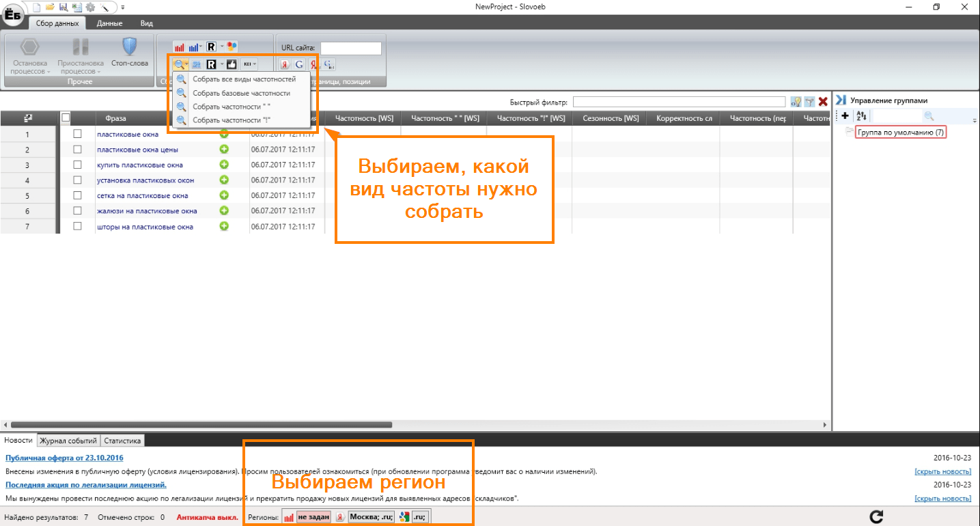This screenshot has width=980, height=526.
Task: Click Google G relevant pages icon
Action: 299,65
